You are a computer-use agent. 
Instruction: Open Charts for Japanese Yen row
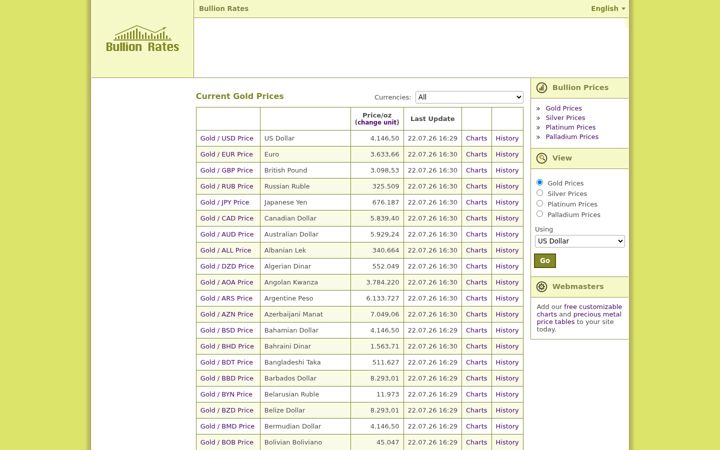pyautogui.click(x=476, y=202)
